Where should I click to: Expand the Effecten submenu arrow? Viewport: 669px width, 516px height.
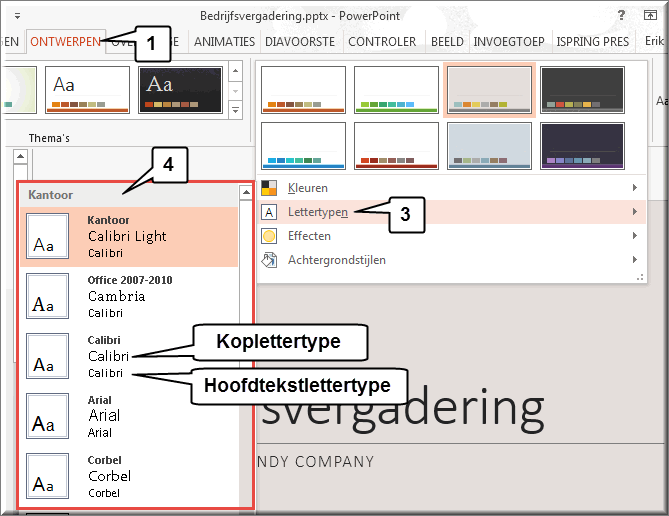[635, 236]
